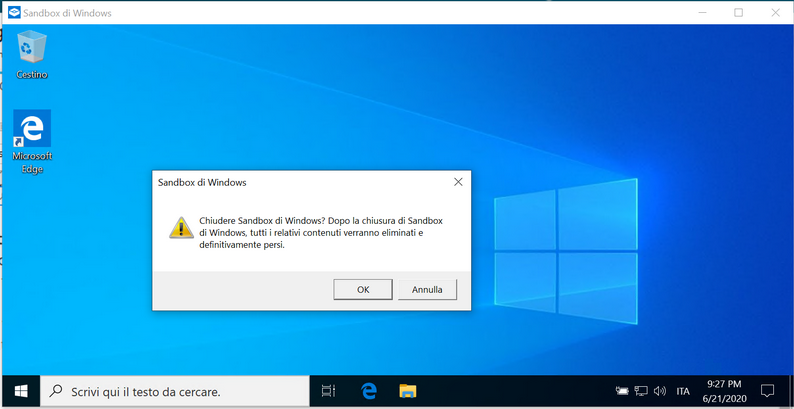Open network status tray icon

pos(641,391)
